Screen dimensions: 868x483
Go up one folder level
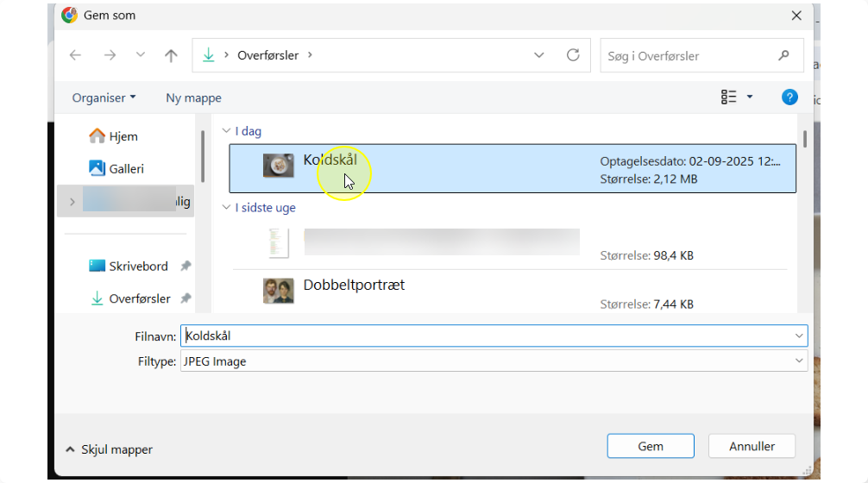(x=171, y=55)
